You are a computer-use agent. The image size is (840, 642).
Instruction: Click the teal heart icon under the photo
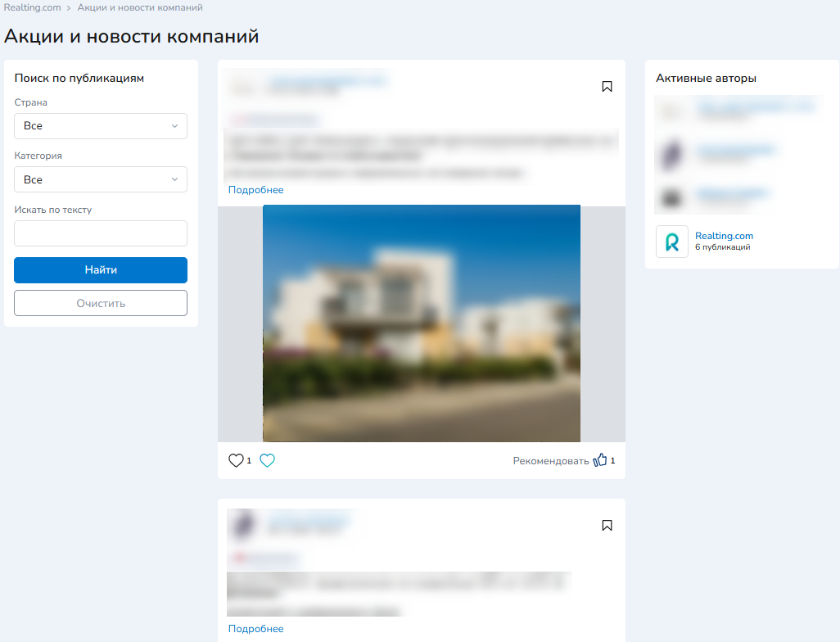[x=267, y=461]
